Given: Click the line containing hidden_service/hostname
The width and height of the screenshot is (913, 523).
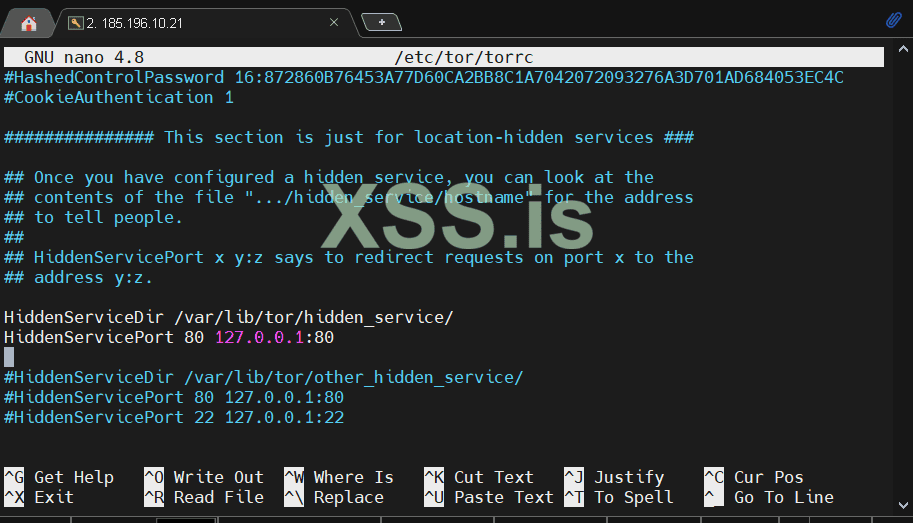Looking at the screenshot, I should click(349, 197).
